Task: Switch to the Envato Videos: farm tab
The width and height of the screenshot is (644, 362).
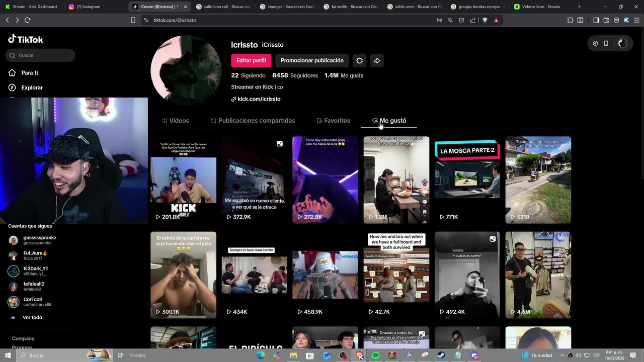Action: click(x=541, y=7)
